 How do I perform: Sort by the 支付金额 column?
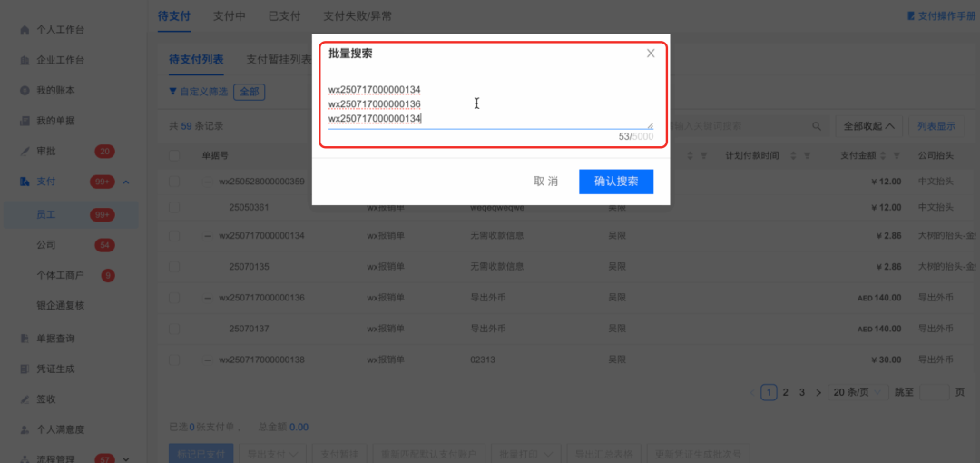coord(884,155)
